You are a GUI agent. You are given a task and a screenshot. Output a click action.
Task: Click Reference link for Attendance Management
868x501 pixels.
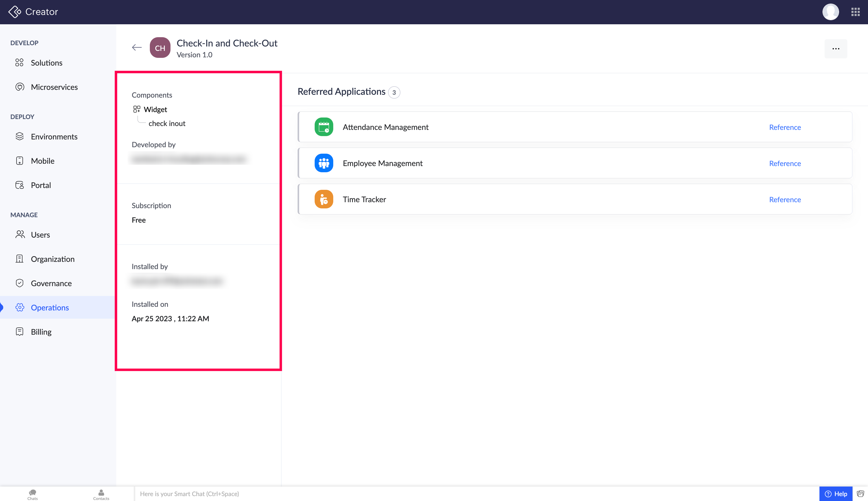click(785, 127)
